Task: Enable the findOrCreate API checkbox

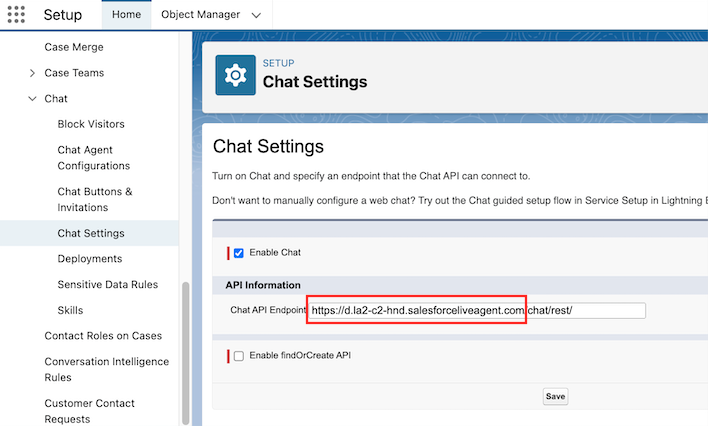Action: click(238, 356)
